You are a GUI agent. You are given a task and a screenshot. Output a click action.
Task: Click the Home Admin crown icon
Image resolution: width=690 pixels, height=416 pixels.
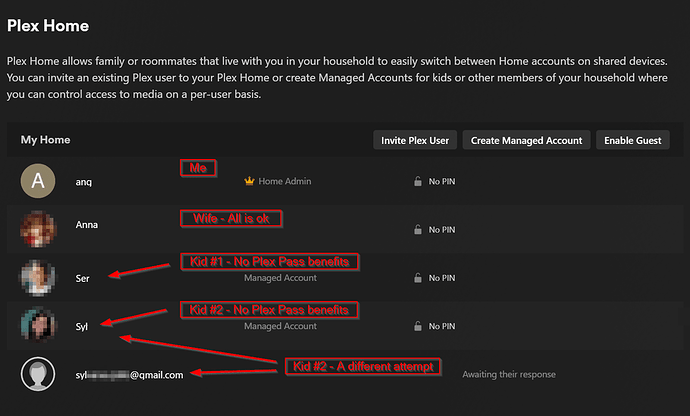coord(249,181)
